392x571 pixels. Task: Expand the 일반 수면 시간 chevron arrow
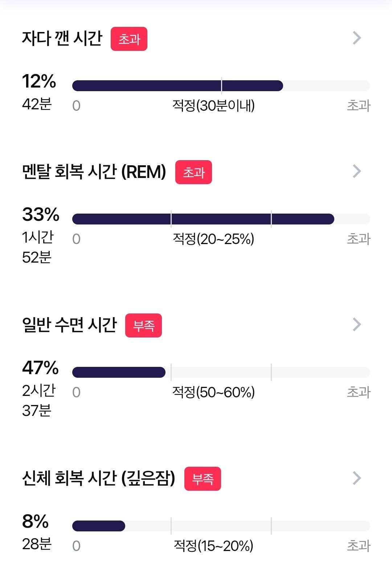pyautogui.click(x=357, y=324)
